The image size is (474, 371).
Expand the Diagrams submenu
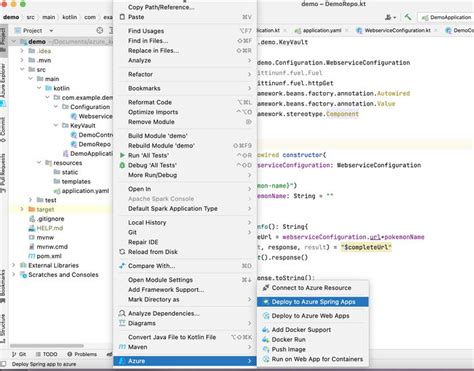click(185, 323)
